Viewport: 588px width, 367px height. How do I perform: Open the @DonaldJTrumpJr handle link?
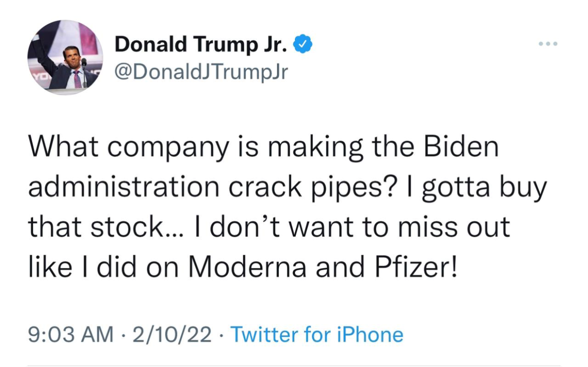201,72
